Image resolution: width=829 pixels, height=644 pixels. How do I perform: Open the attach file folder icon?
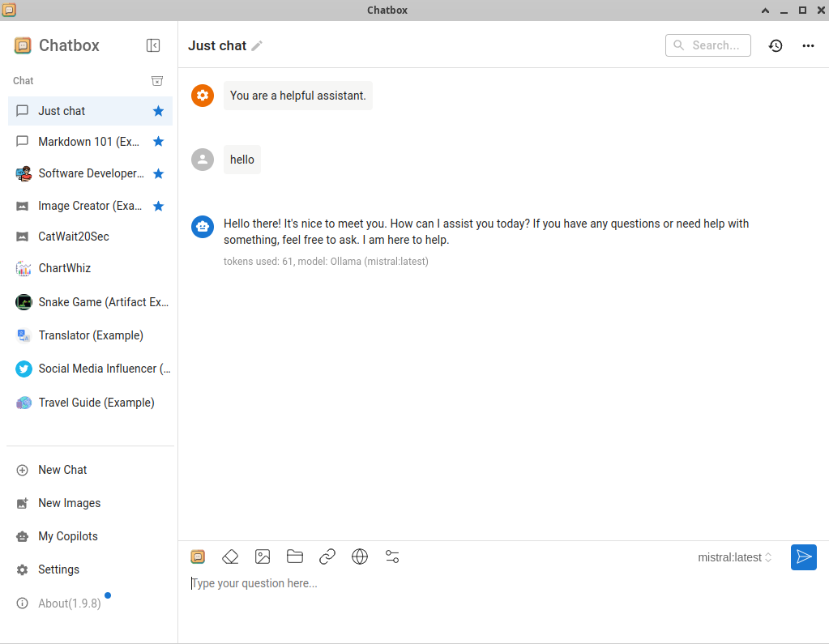[295, 557]
